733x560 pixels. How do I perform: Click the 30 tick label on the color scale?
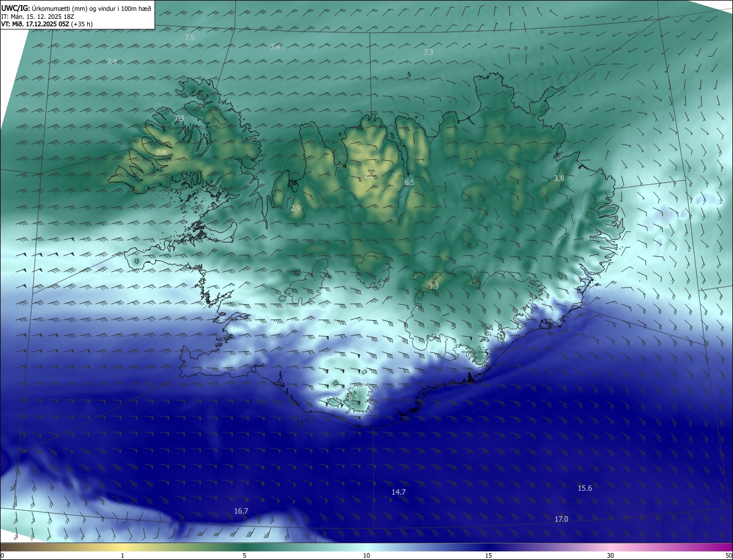[610, 555]
